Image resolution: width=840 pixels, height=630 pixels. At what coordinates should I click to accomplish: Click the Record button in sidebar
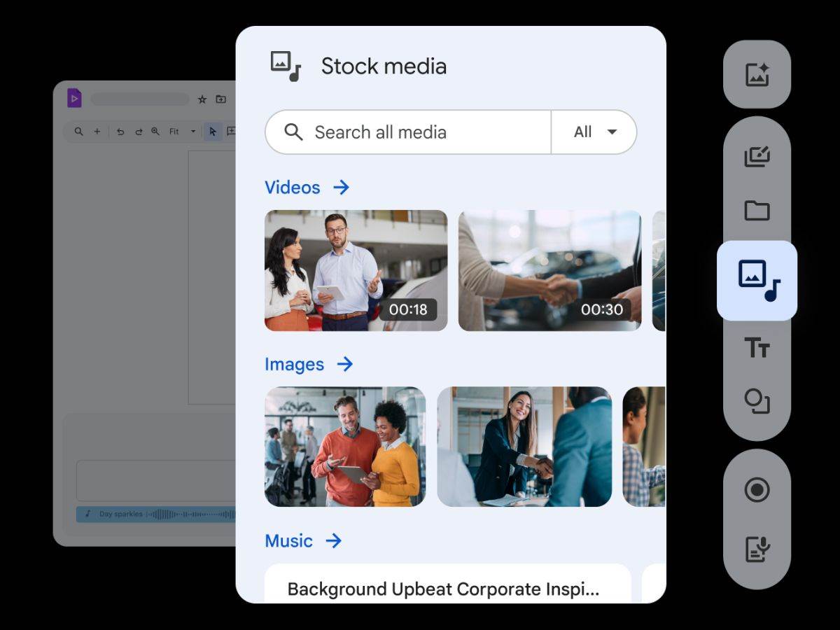757,490
